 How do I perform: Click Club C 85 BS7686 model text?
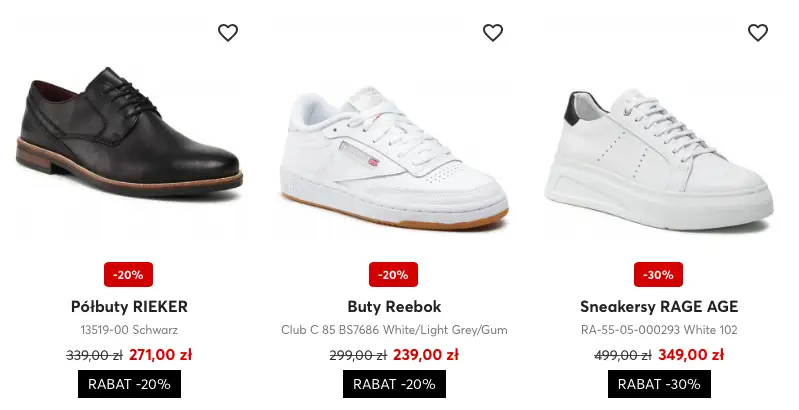(x=394, y=330)
